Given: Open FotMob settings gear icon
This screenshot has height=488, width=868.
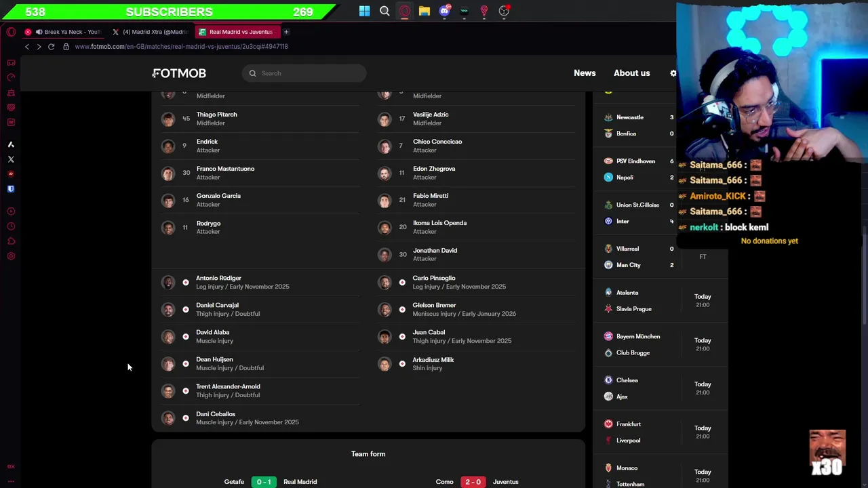Looking at the screenshot, I should pos(673,73).
